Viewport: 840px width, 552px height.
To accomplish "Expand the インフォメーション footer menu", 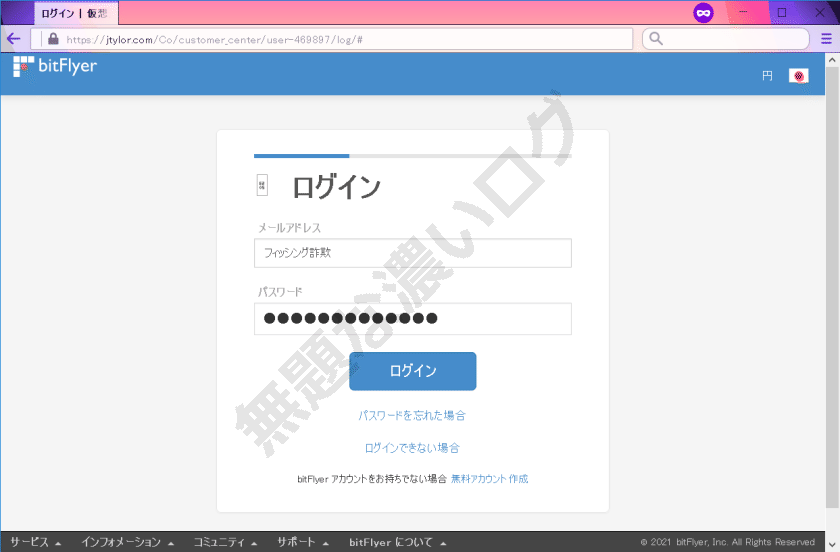I will point(128,542).
